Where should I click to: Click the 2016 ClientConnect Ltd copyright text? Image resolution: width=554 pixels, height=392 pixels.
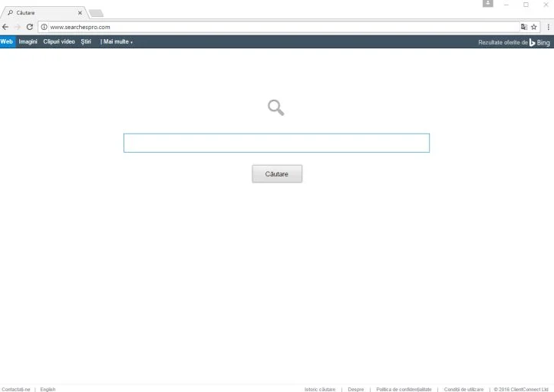(x=521, y=389)
